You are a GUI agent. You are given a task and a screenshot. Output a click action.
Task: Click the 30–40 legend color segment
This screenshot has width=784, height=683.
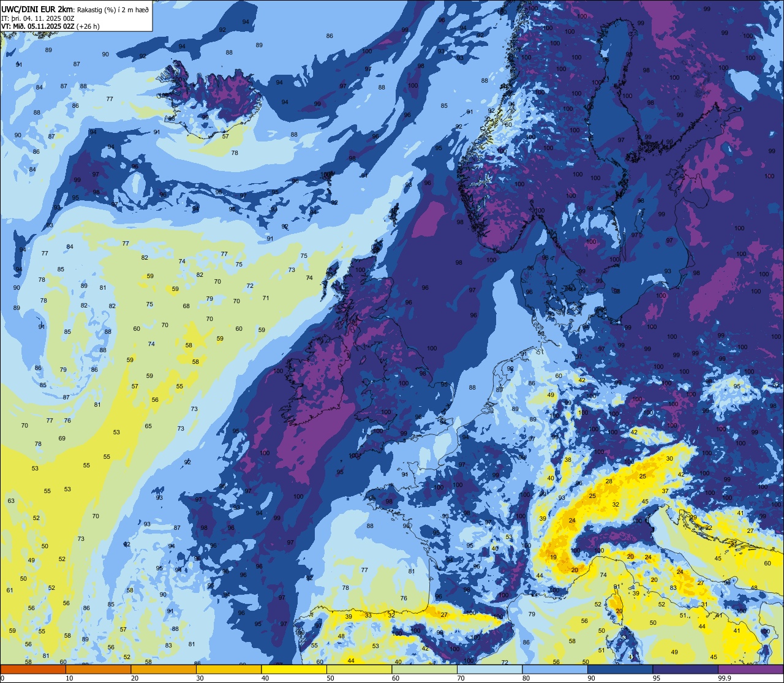click(228, 669)
